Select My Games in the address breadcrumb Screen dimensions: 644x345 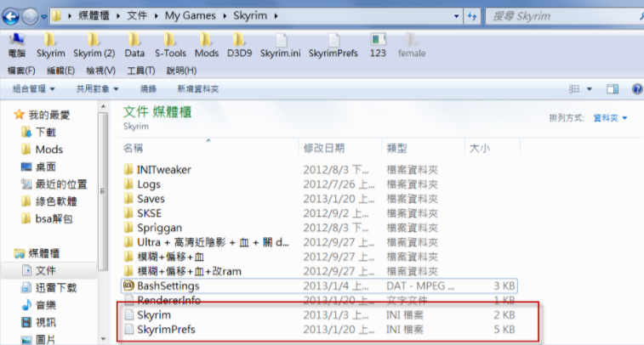point(191,15)
